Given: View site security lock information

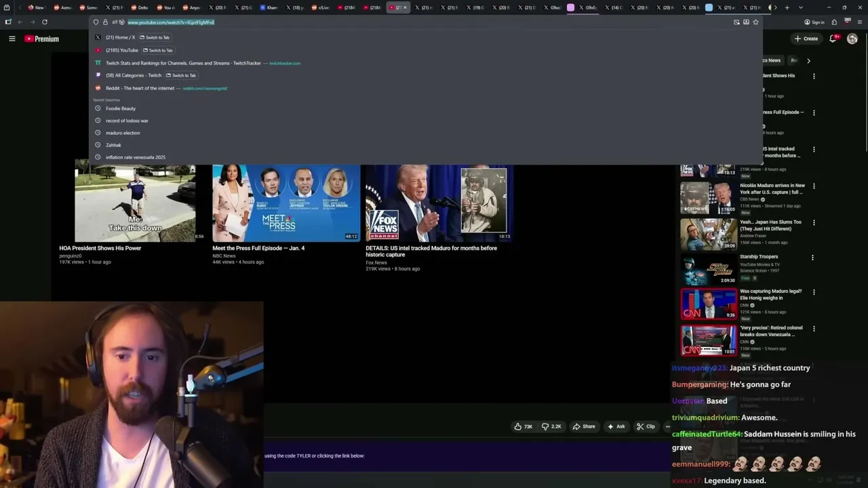Looking at the screenshot, I should click(x=105, y=22).
